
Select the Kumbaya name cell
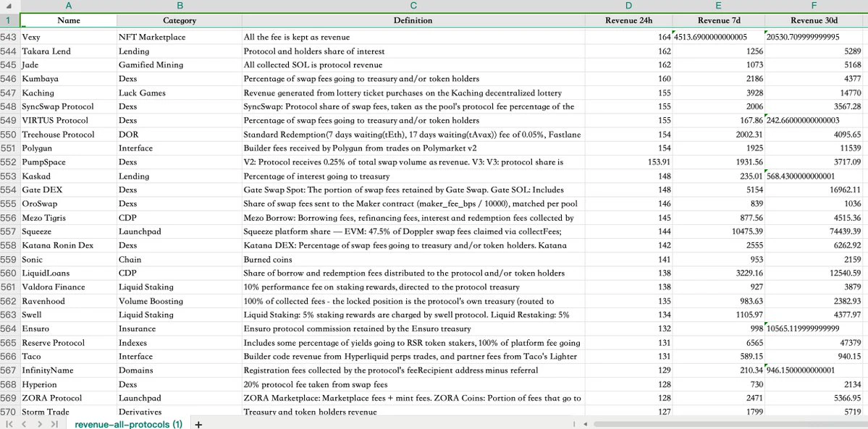69,79
